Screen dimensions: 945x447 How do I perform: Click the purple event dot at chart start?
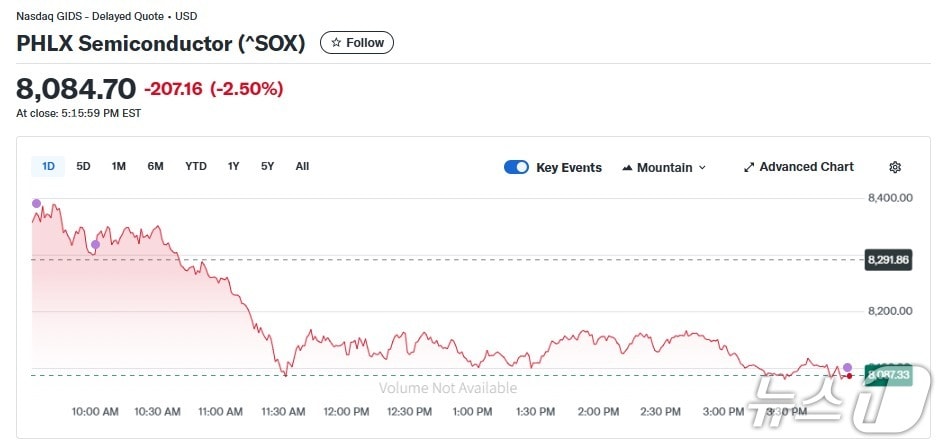point(37,203)
